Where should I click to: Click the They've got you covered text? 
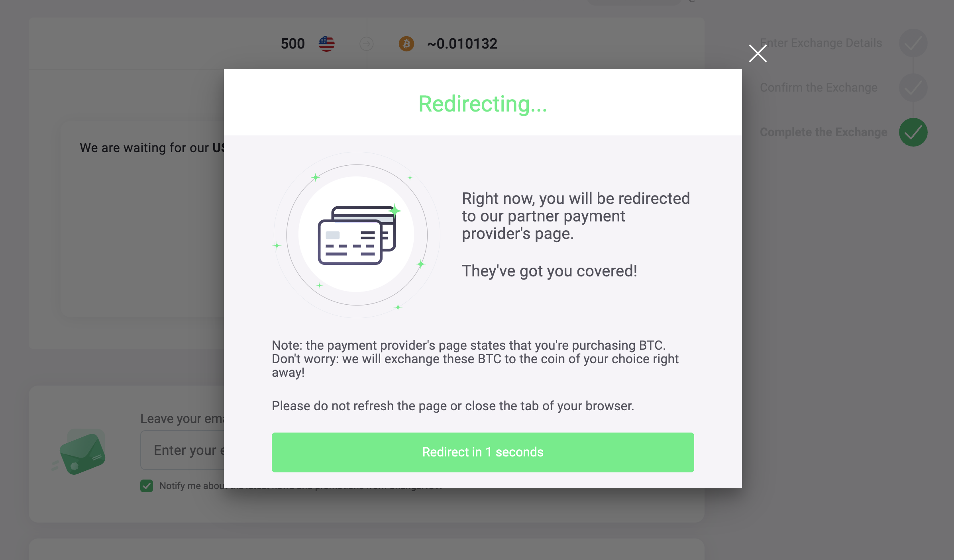coord(550,271)
